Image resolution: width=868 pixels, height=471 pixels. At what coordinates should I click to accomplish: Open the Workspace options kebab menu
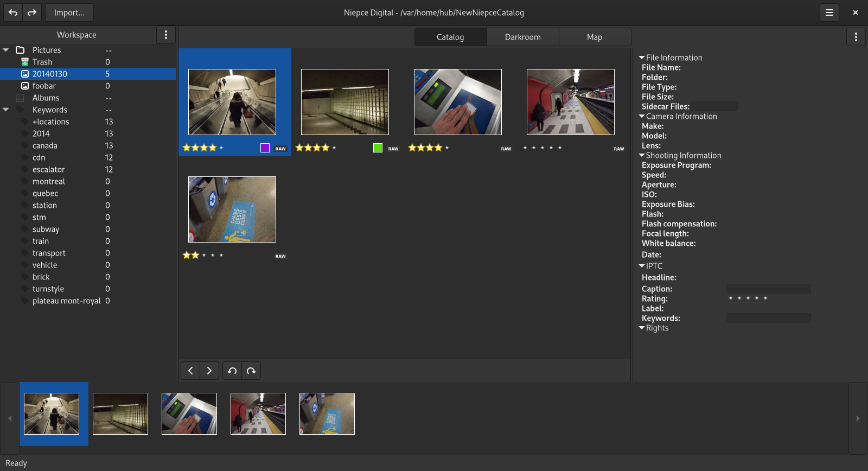[166, 35]
